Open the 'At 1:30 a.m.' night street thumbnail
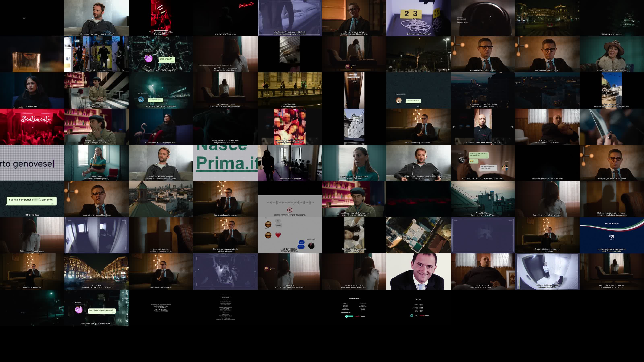Image resolution: width=644 pixels, height=362 pixels. [97, 271]
